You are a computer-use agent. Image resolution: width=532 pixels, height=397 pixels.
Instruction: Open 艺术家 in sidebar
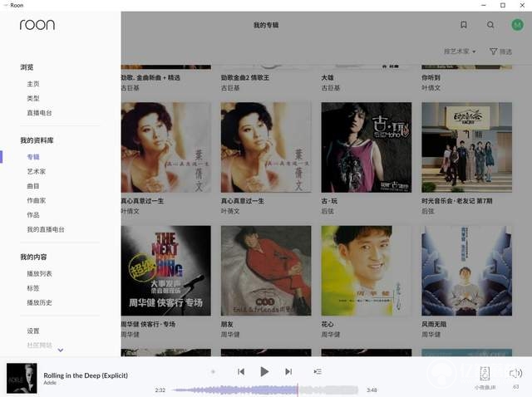(37, 172)
